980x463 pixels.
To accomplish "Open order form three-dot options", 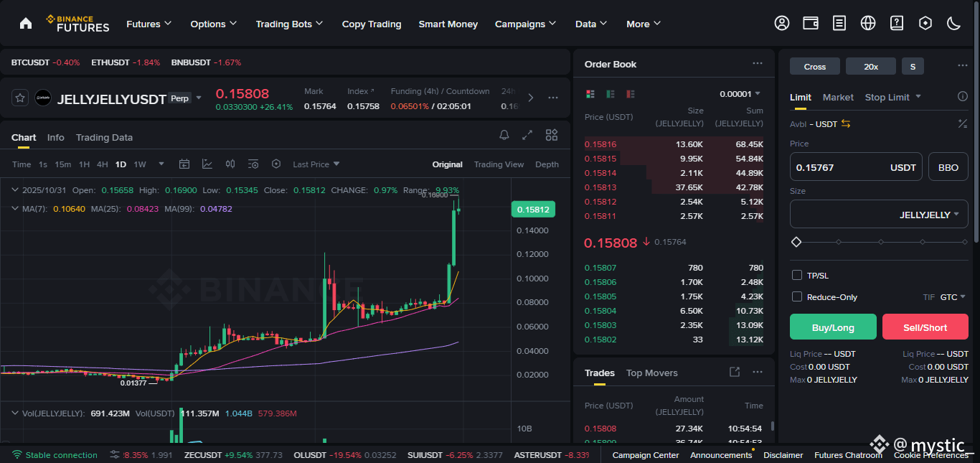I will click(x=963, y=66).
